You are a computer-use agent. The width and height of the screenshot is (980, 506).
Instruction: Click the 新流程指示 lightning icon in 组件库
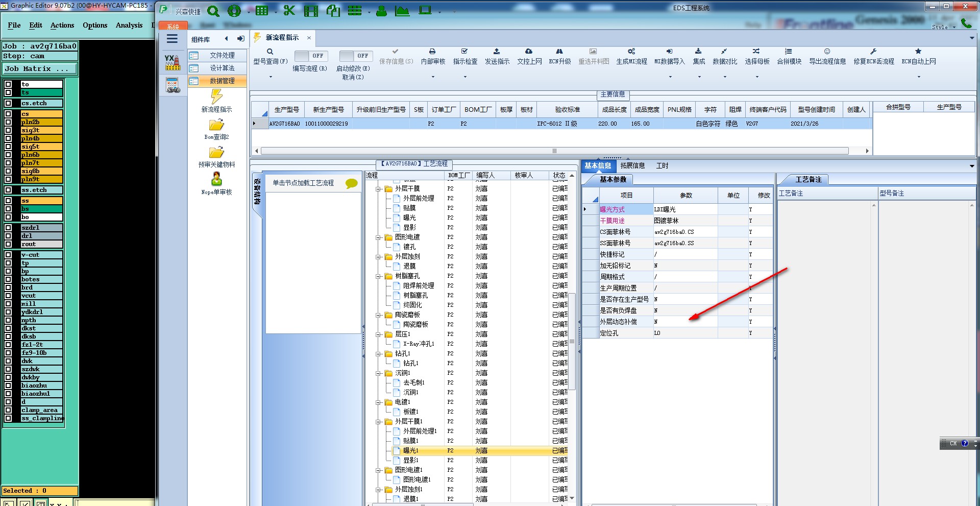click(x=216, y=97)
